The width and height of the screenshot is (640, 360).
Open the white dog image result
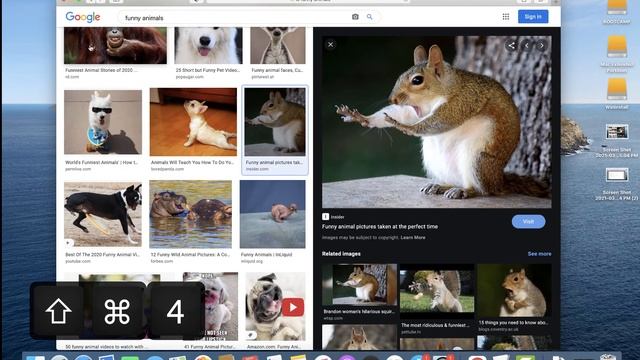208,45
